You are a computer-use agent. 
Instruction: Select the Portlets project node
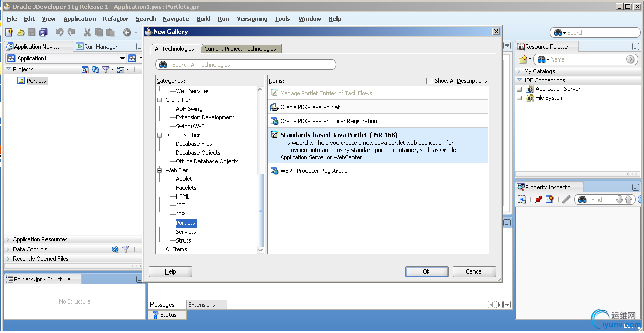point(37,81)
